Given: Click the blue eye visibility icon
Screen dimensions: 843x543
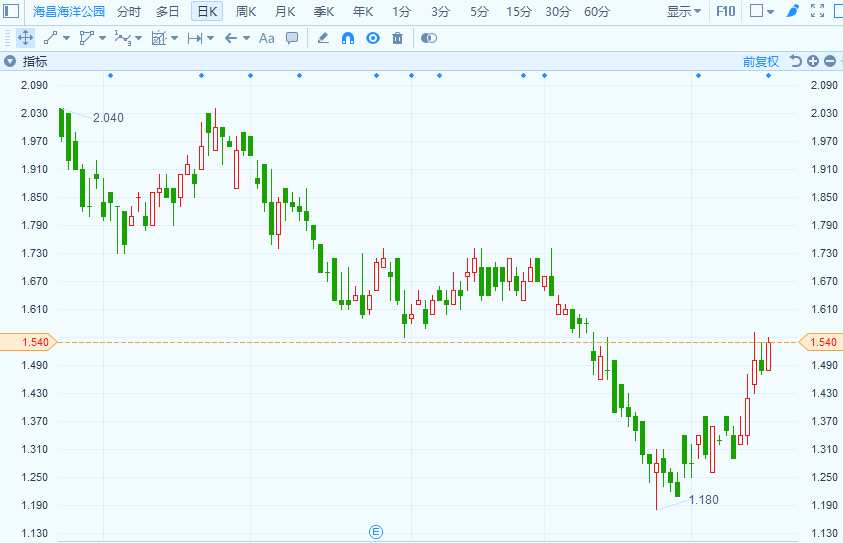Looking at the screenshot, I should (373, 38).
